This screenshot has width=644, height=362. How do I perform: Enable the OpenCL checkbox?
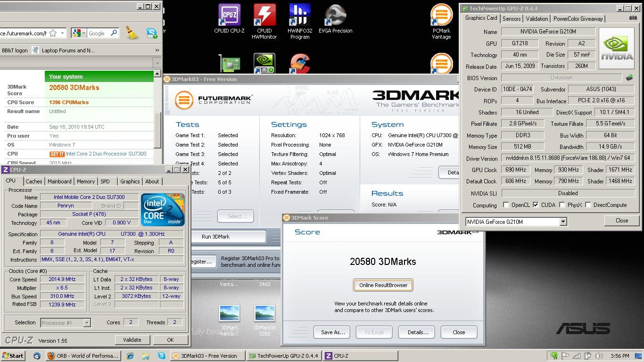click(x=506, y=205)
